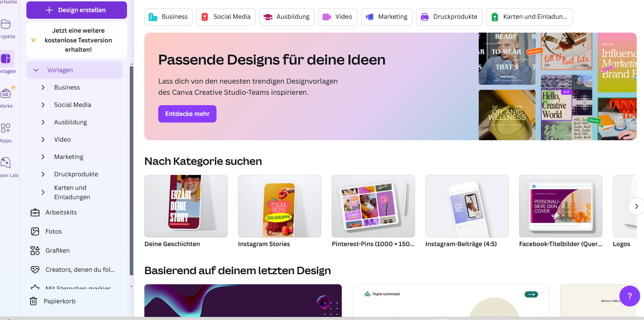Click the Karten und Einladungen chip icon
The image size is (644, 320).
[x=495, y=17]
